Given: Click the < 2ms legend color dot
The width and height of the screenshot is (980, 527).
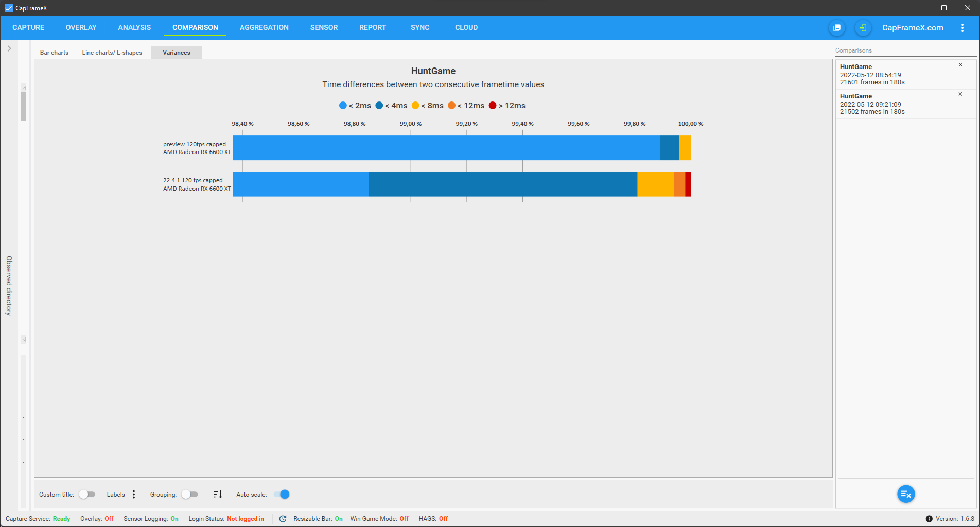Looking at the screenshot, I should [x=343, y=106].
